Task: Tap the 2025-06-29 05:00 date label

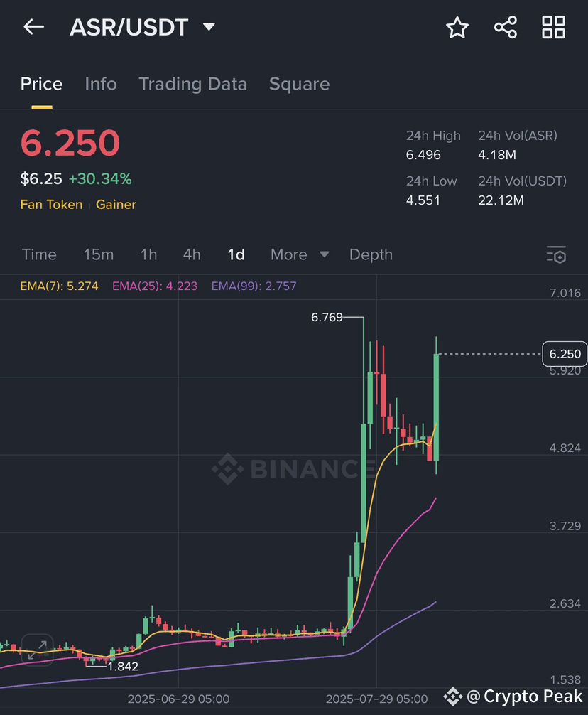Action: coord(178,699)
